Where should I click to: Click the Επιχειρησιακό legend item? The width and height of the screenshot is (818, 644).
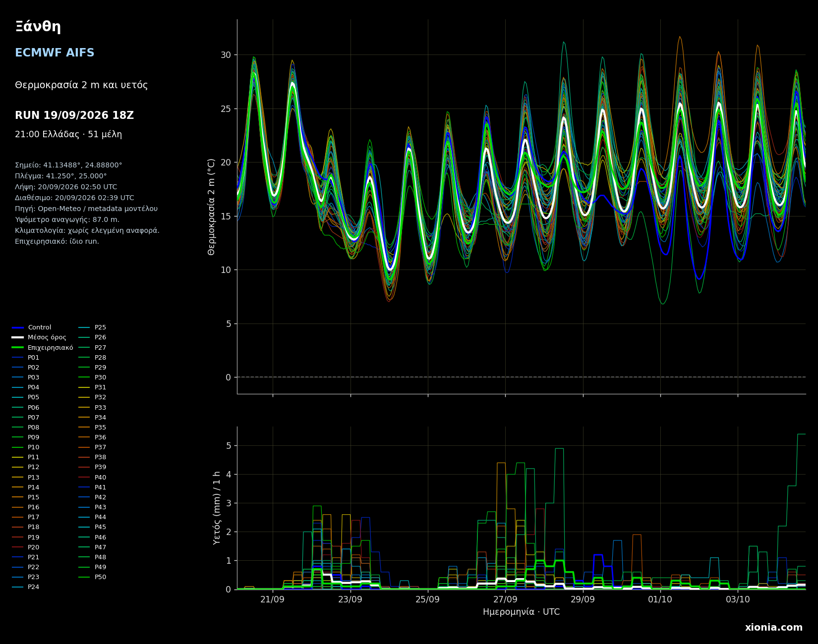43,348
